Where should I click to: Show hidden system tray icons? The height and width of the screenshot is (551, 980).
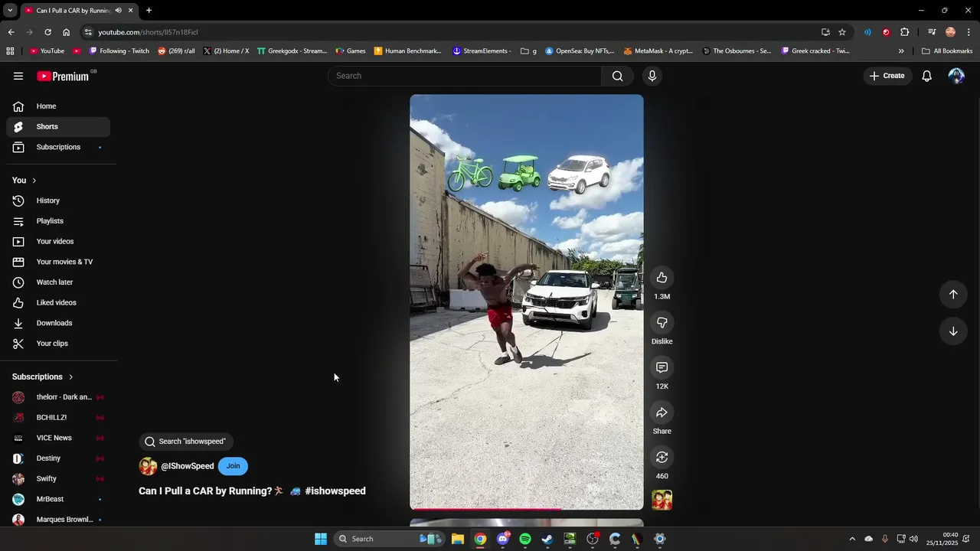tap(851, 539)
